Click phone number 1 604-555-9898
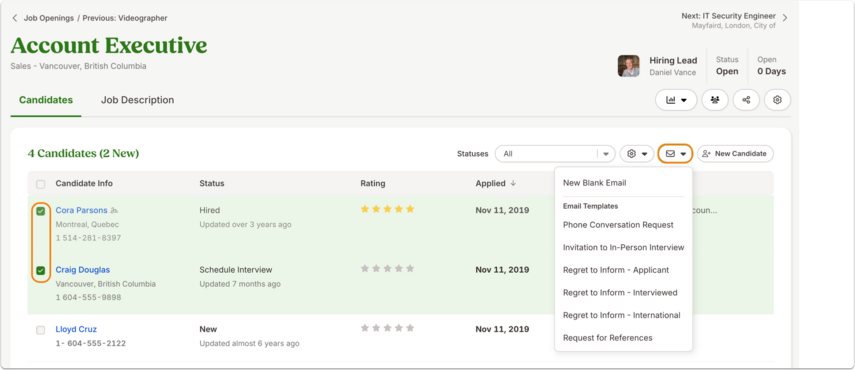Screen dimensions: 855x370 coord(88,298)
